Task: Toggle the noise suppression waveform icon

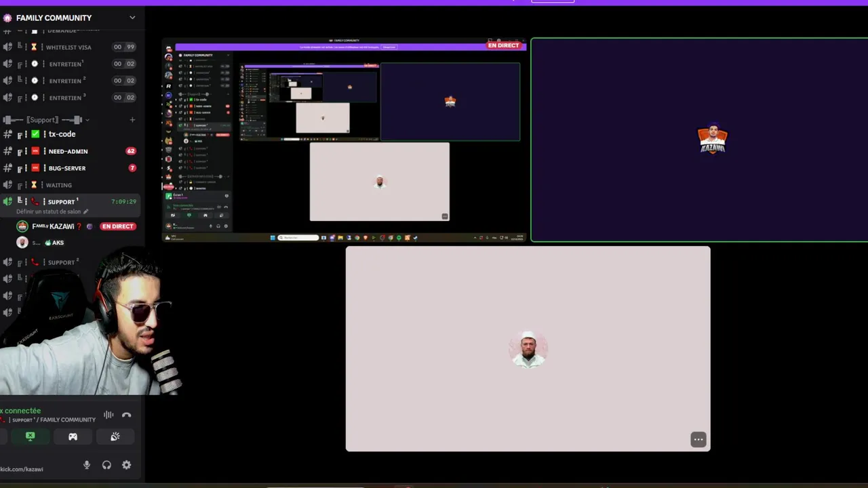Action: (108, 415)
